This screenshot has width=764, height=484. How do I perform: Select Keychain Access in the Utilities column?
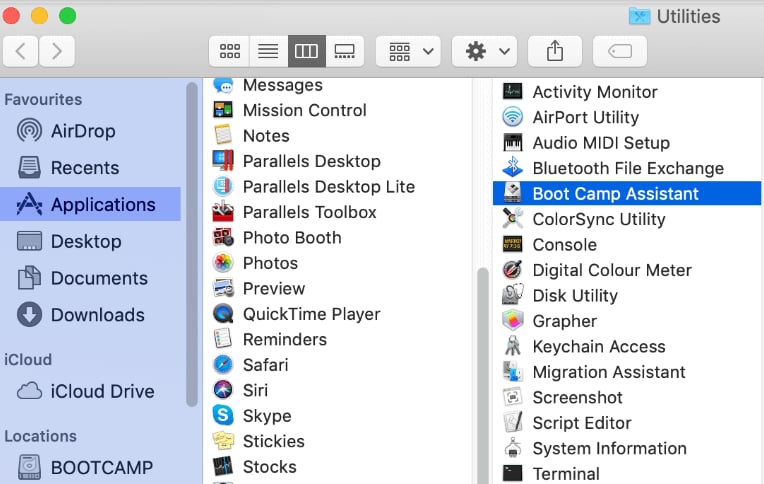[599, 347]
